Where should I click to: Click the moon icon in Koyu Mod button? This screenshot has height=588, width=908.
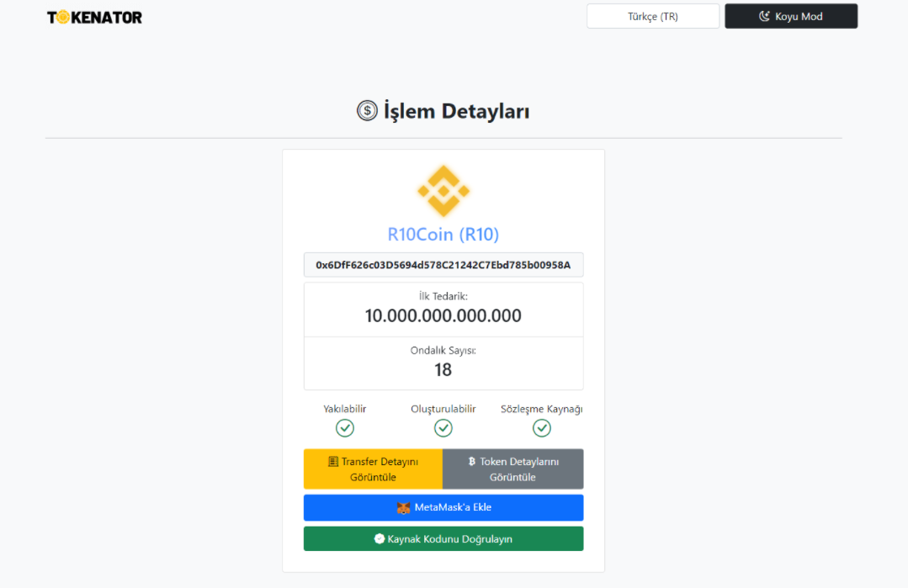764,16
